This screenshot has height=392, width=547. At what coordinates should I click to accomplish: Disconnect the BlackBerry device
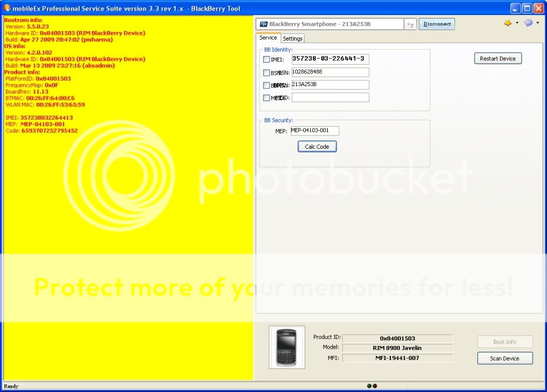[437, 24]
